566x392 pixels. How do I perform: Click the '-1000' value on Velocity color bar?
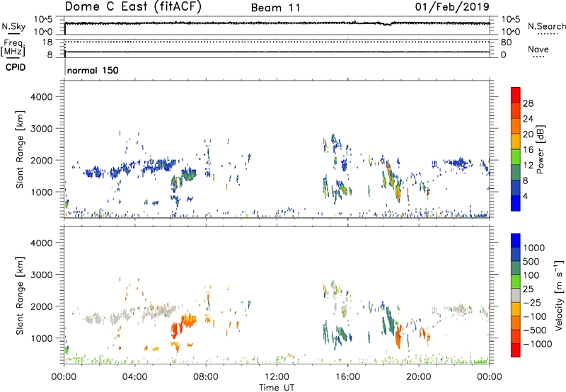(538, 344)
